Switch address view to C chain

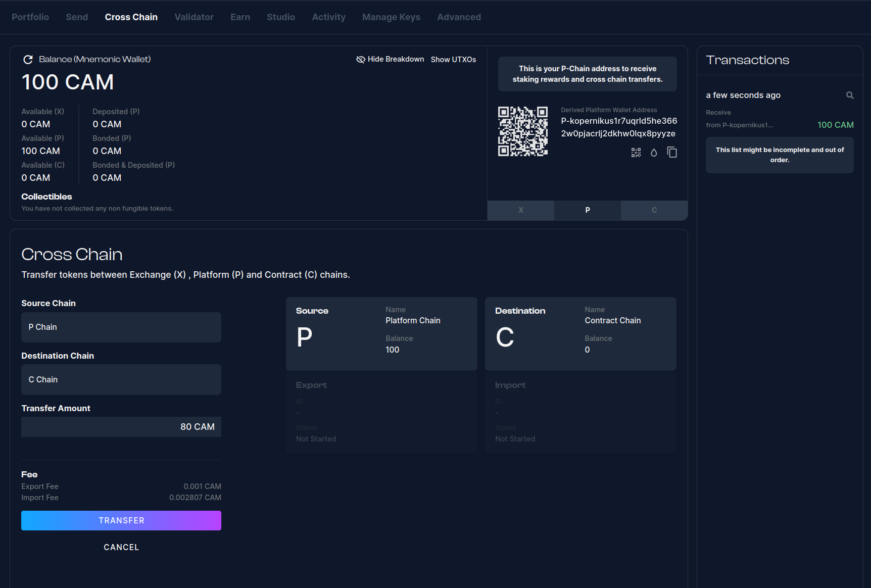(654, 210)
